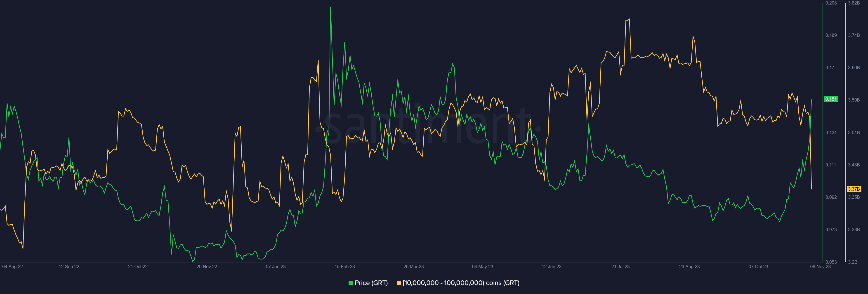868x294 pixels.
Task: Click the 3.74B coins axis value
Action: pyautogui.click(x=854, y=36)
